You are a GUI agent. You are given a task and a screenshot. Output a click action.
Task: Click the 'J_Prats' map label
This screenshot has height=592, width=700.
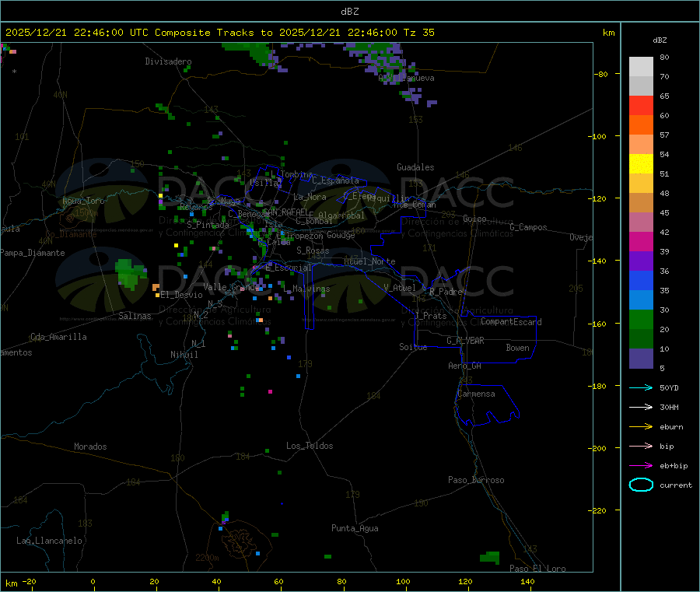pos(430,316)
